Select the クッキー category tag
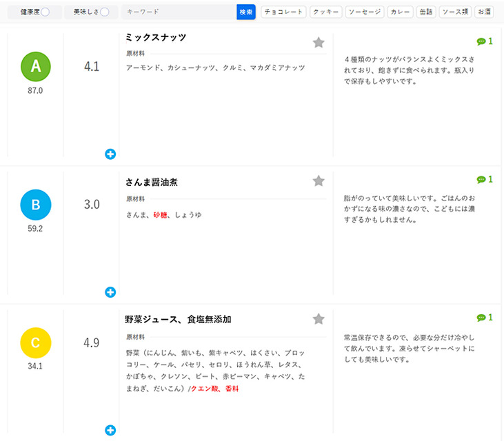 pyautogui.click(x=325, y=12)
